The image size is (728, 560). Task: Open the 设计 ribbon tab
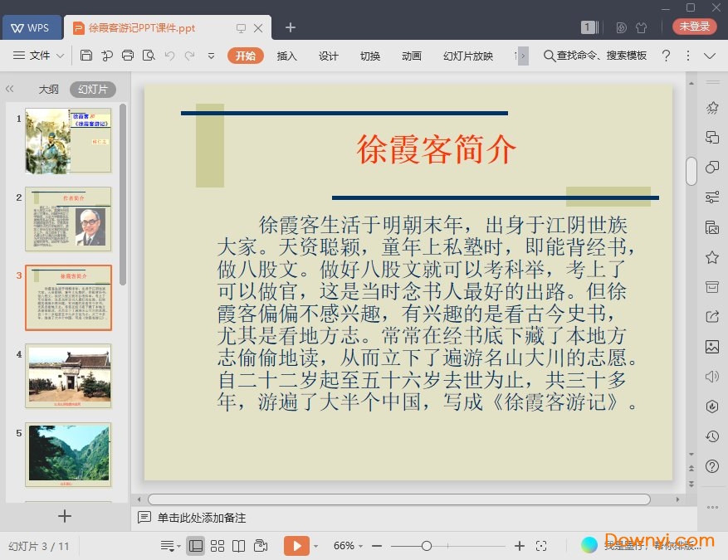pos(329,56)
